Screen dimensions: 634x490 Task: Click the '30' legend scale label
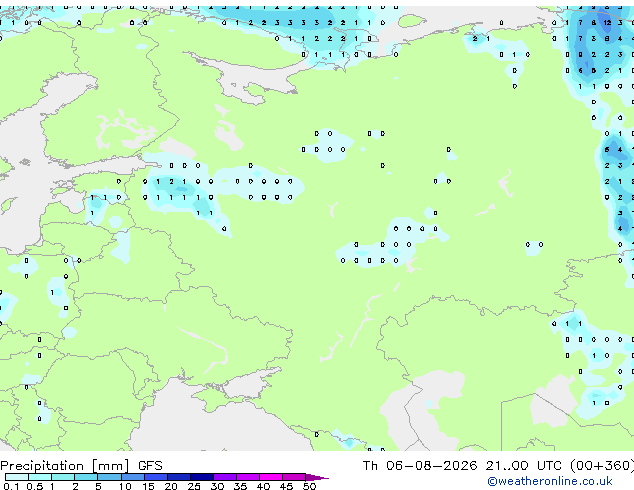[x=217, y=486]
